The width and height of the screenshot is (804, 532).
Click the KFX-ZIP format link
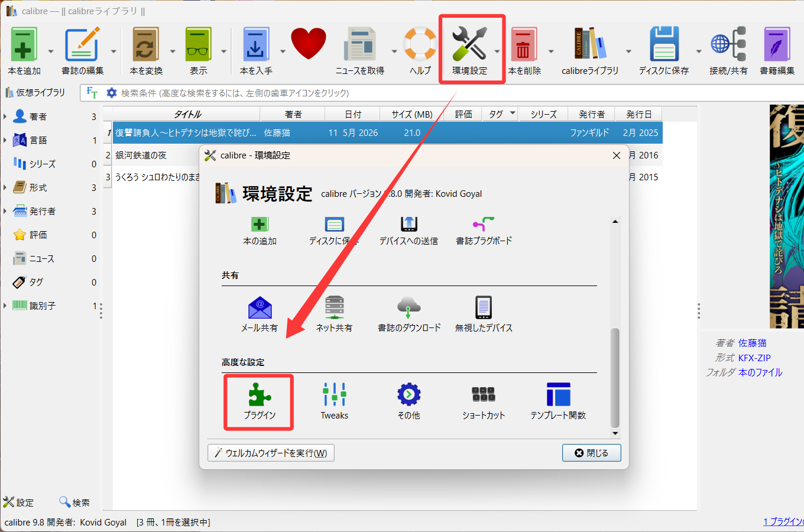tap(754, 358)
